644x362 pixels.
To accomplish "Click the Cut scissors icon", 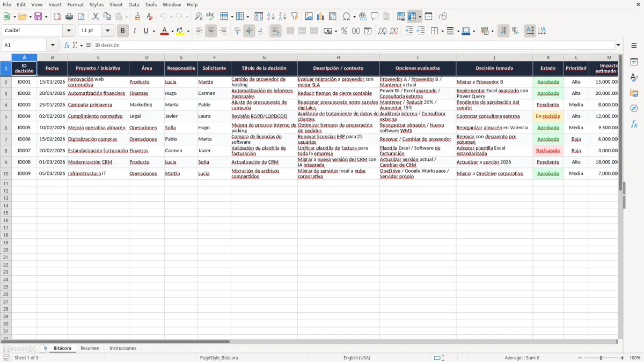I will (96, 17).
